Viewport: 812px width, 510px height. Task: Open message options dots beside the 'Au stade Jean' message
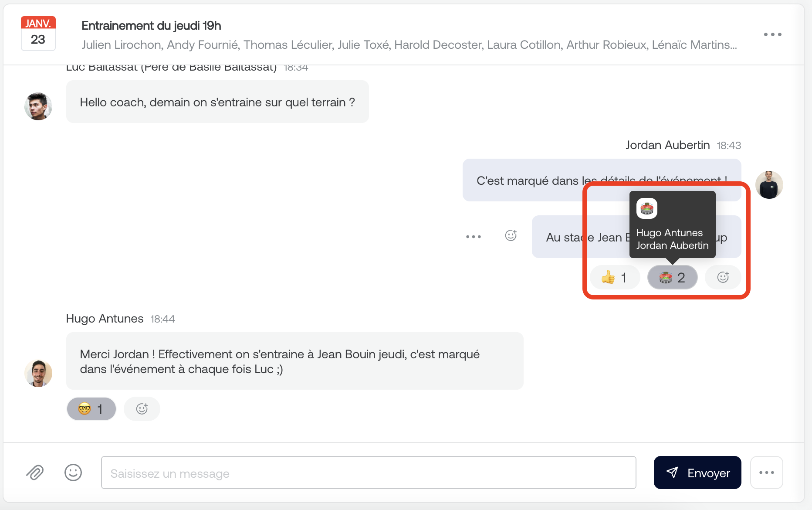point(474,237)
